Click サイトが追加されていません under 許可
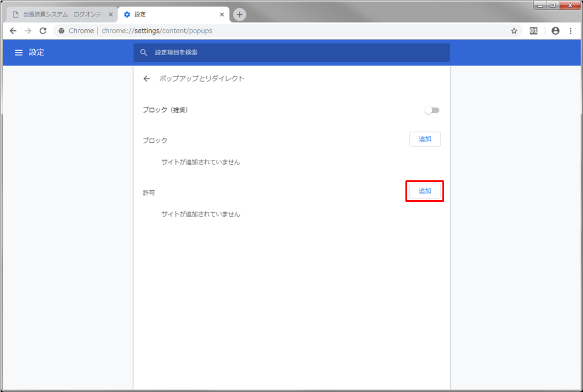583x392 pixels. pyautogui.click(x=201, y=214)
